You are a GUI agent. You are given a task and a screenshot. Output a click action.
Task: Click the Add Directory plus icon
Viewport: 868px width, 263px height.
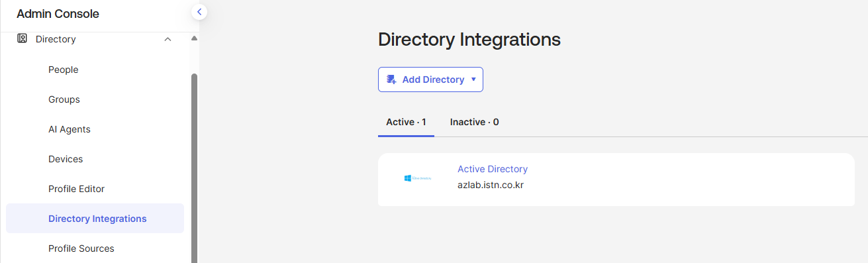tap(391, 79)
